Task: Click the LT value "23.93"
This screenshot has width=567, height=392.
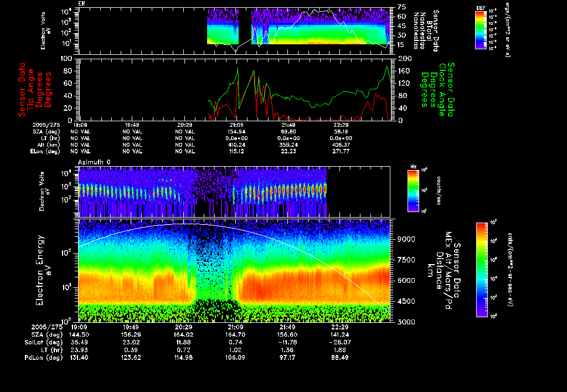Action: pyautogui.click(x=79, y=350)
